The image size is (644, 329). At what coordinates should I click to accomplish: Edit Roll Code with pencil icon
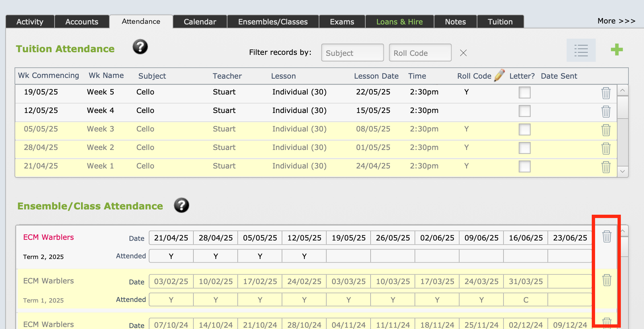click(x=499, y=75)
